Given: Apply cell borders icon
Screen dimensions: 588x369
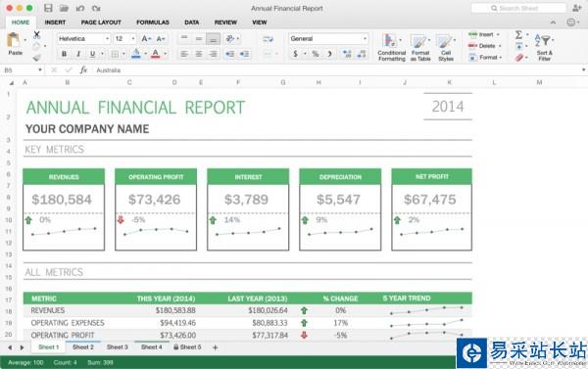Looking at the screenshot, I should pos(115,54).
